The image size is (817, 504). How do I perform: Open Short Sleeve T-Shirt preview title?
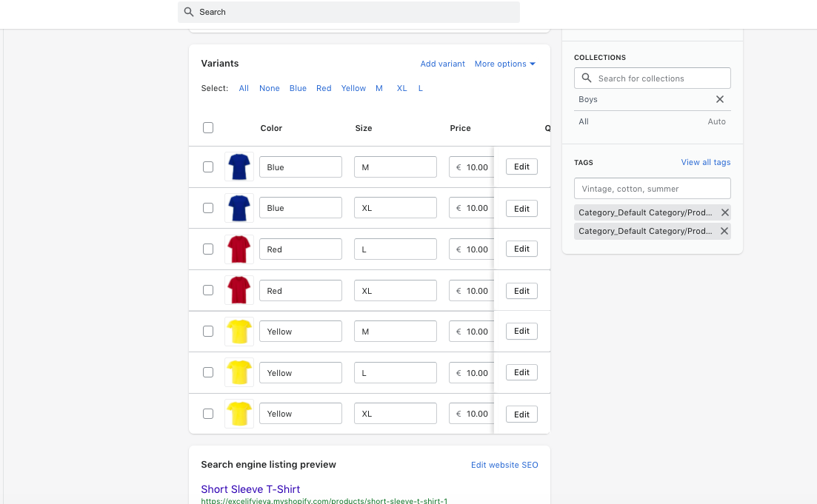point(250,489)
